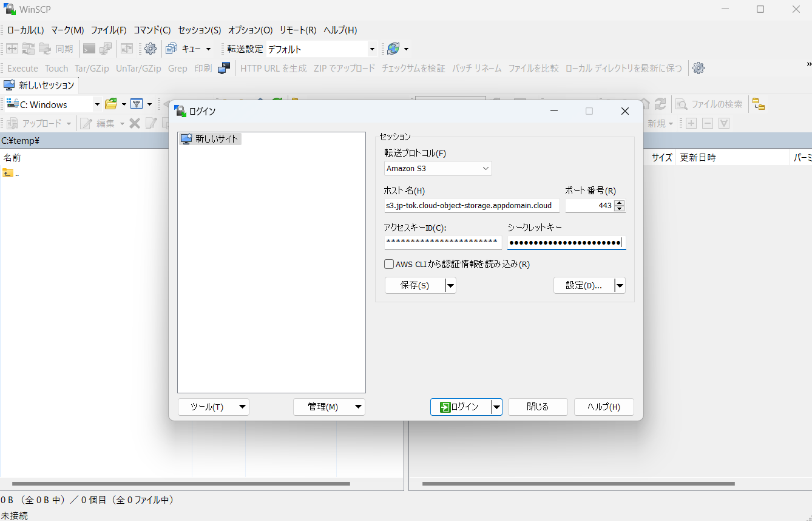Image resolution: width=812 pixels, height=522 pixels.
Task: Open the セッション(S) menu
Action: (x=199, y=30)
